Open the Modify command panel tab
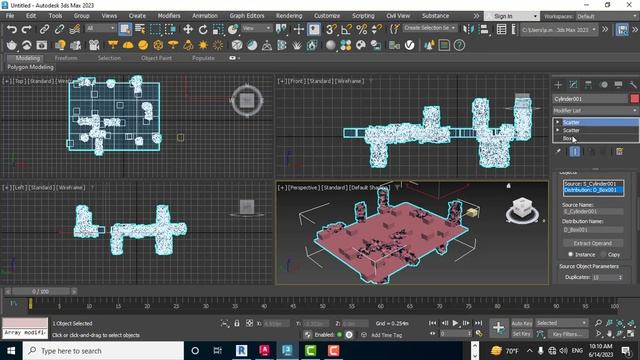 [x=573, y=85]
